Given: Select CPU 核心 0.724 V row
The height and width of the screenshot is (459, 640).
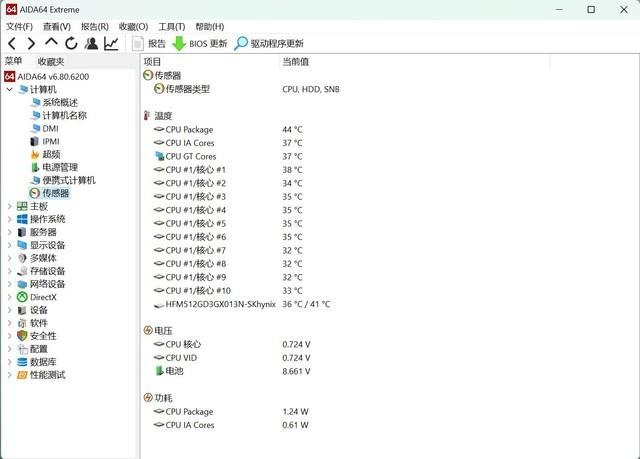Looking at the screenshot, I should pyautogui.click(x=232, y=344).
